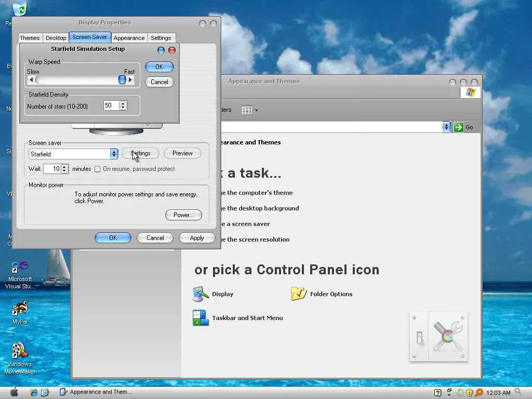Click the Views toolbar icon
The image size is (532, 399).
247,110
